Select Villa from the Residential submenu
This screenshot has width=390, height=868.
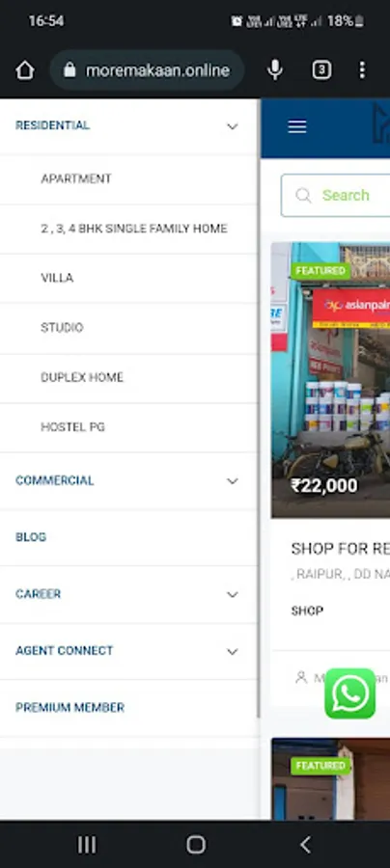128,278
